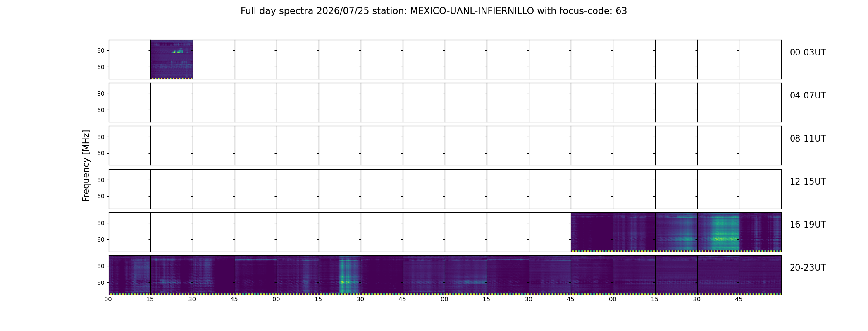This screenshot has width=868, height=331.
Task: Click the last spectrum tile of 20-23UT row
Action: [x=760, y=275]
